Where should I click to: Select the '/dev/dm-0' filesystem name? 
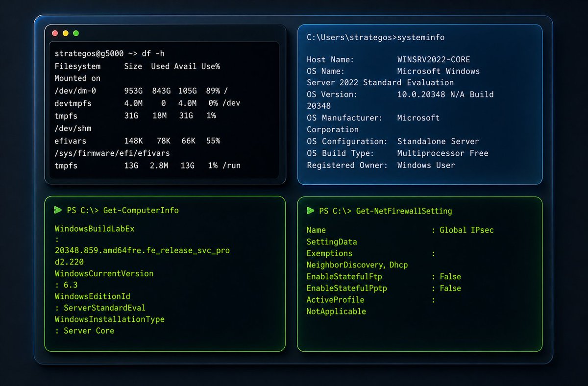75,92
